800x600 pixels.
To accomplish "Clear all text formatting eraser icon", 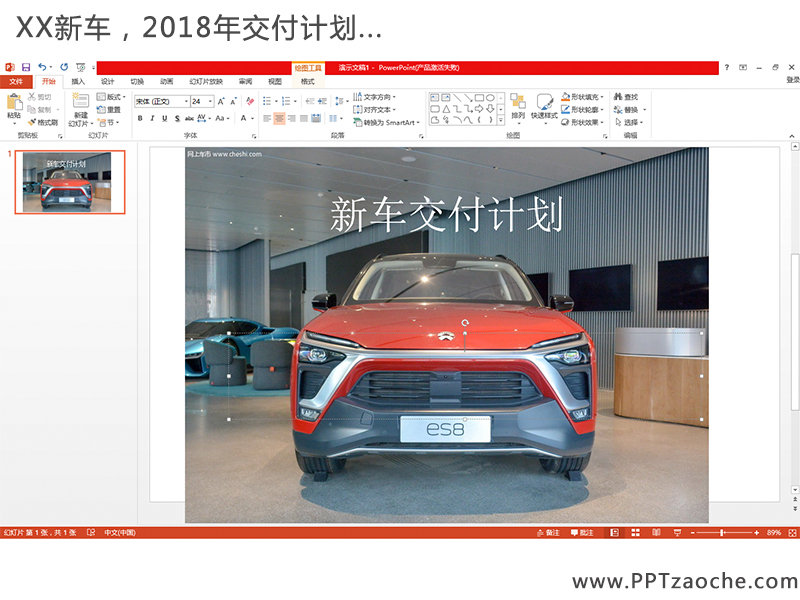I will pos(249,102).
